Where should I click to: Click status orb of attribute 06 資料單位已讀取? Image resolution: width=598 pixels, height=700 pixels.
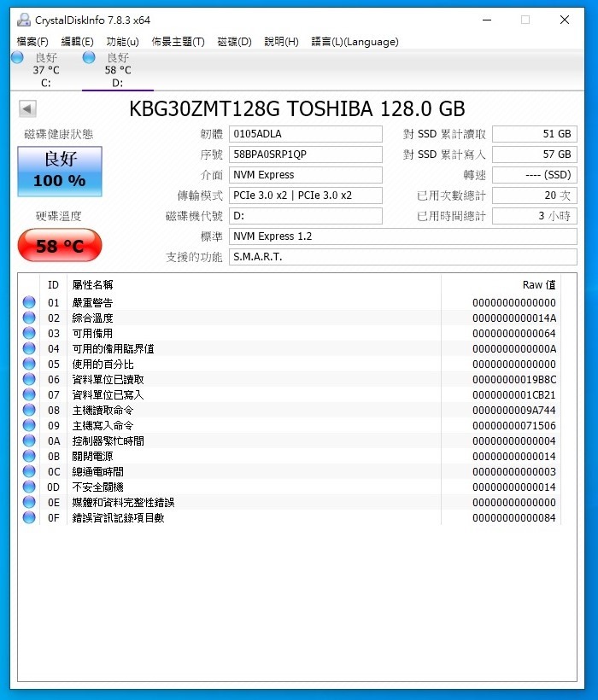(x=29, y=379)
